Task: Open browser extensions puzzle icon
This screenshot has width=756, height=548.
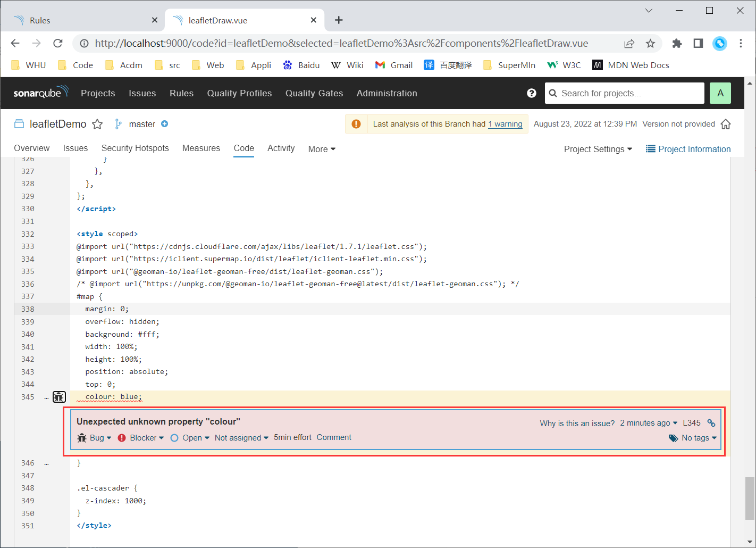Action: point(677,44)
